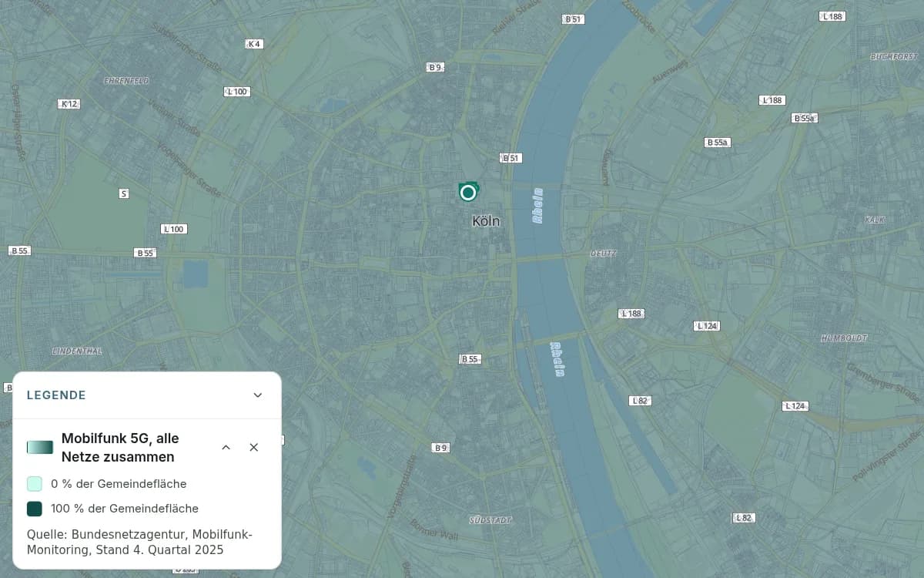Viewport: 924px width, 578px height.
Task: Click '100 % der Gemeindefläche' label
Action: point(125,509)
